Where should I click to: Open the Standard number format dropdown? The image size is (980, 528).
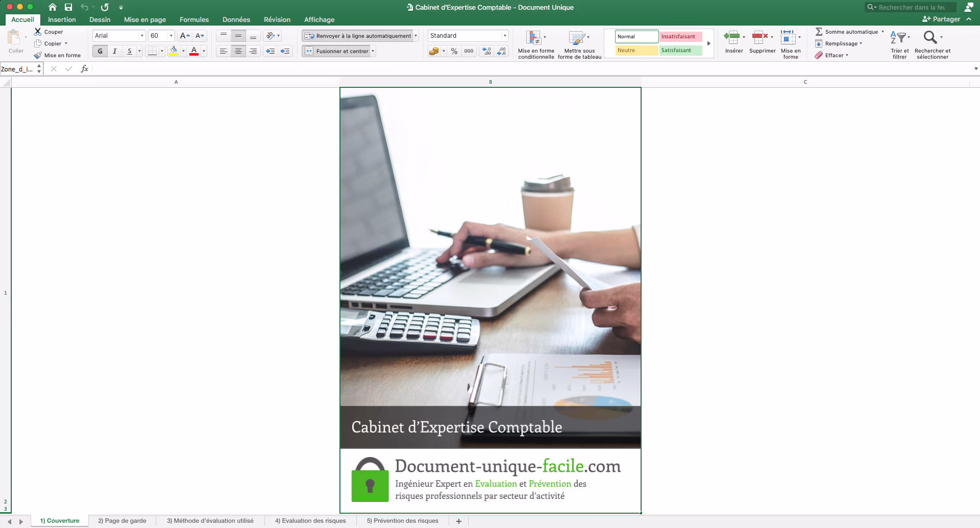pyautogui.click(x=505, y=36)
